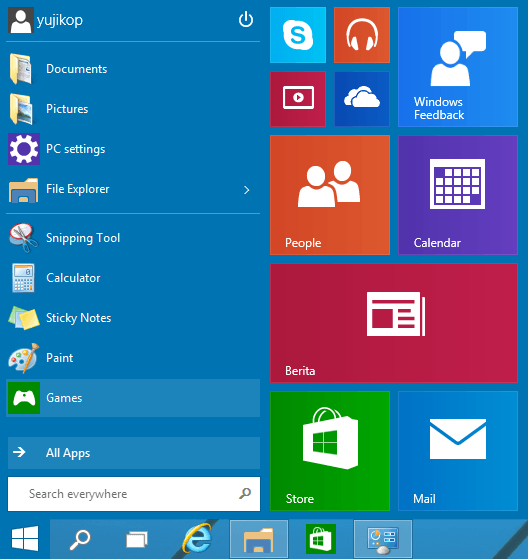
Task: Open the OneDrive cloud tile
Action: point(362,99)
